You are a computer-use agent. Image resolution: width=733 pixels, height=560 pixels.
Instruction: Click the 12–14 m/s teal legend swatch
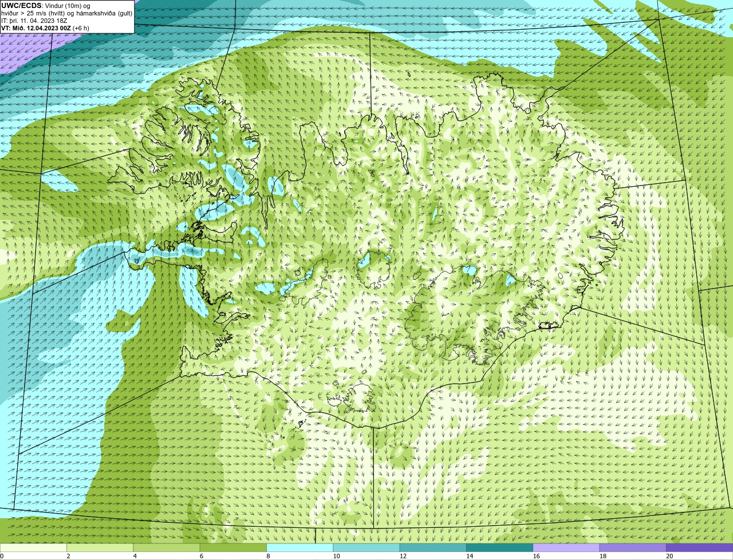pyautogui.click(x=433, y=548)
